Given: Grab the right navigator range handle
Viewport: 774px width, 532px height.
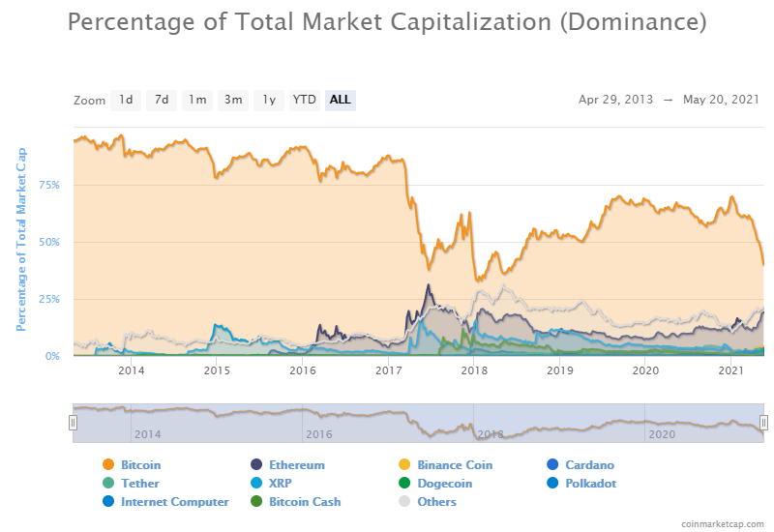Looking at the screenshot, I should (x=763, y=423).
